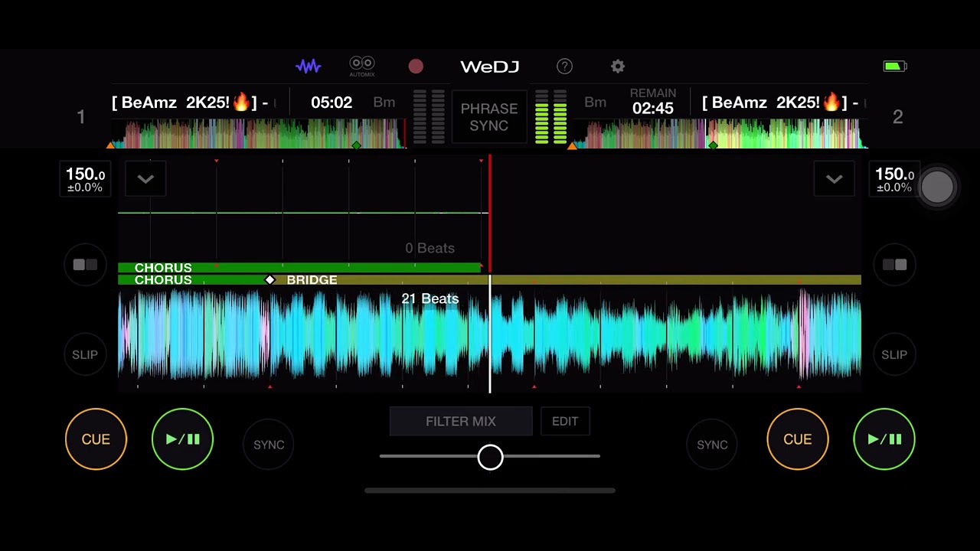Click deck 1 key Bm
980x551 pixels.
point(384,103)
